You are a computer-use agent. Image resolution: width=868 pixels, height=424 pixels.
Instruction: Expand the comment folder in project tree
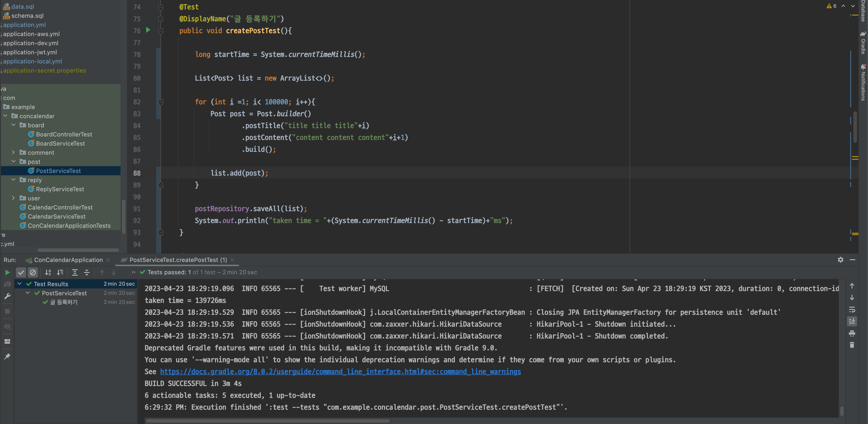pyautogui.click(x=13, y=152)
